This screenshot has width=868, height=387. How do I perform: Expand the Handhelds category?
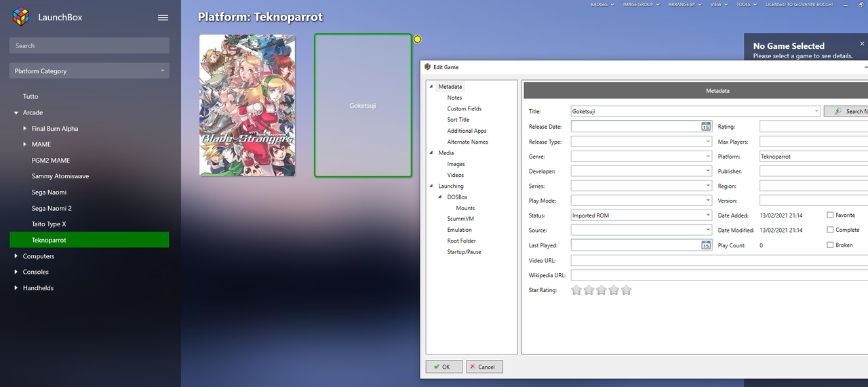tap(16, 288)
